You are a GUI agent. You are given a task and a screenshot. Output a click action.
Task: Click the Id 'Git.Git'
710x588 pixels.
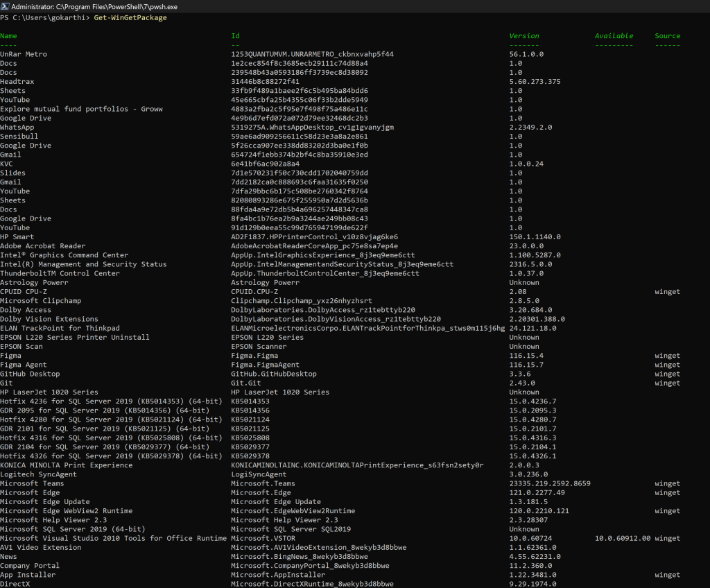[x=246, y=383]
